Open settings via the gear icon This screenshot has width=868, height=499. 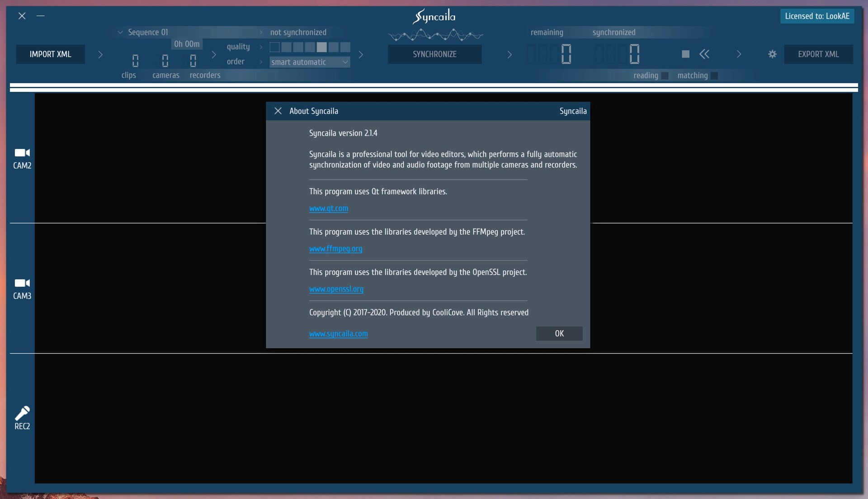click(x=772, y=54)
